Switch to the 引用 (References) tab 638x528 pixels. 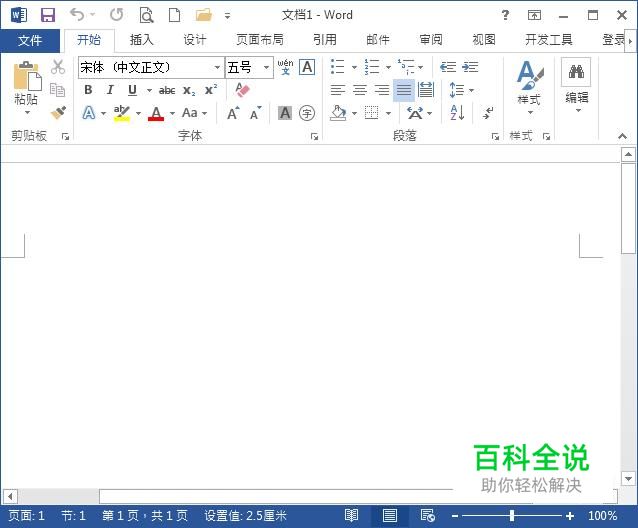pyautogui.click(x=325, y=40)
